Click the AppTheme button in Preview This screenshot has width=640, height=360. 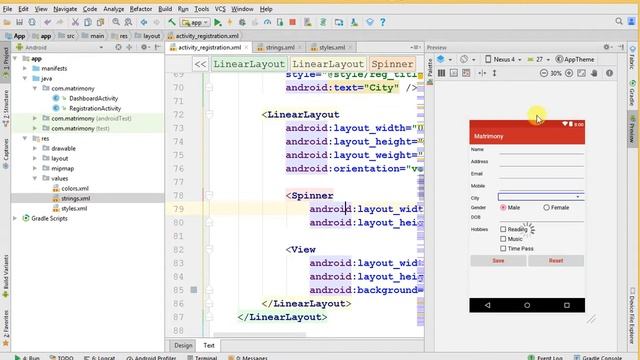pyautogui.click(x=575, y=60)
